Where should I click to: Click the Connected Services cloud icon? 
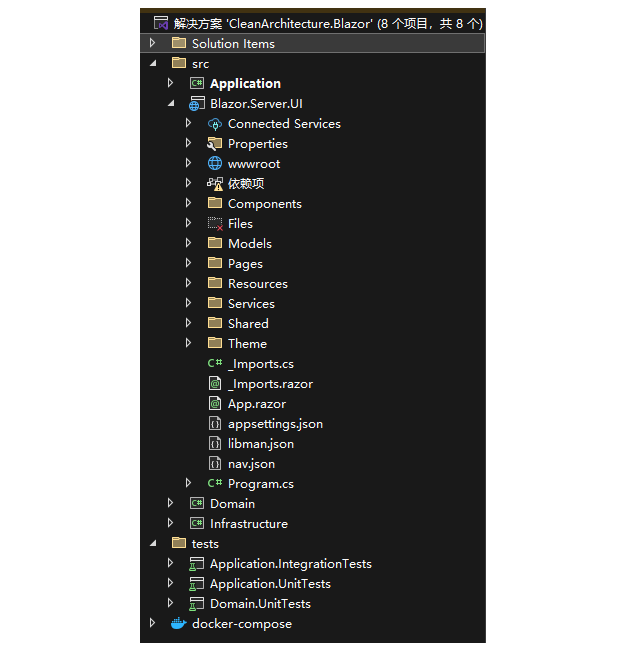click(215, 123)
